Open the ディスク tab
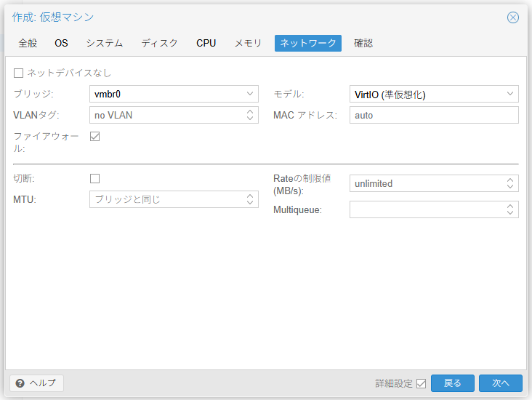 (x=159, y=43)
